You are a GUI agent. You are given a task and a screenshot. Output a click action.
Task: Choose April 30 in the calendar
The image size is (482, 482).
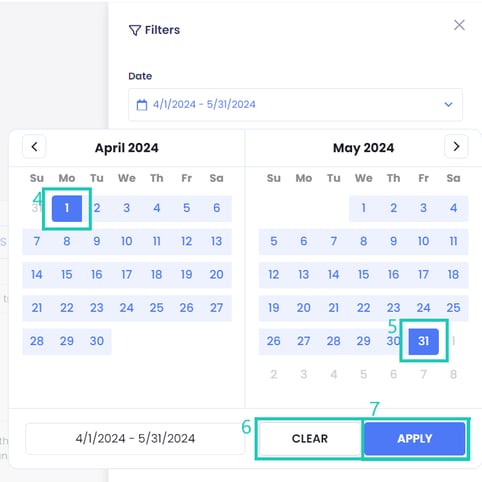[97, 341]
